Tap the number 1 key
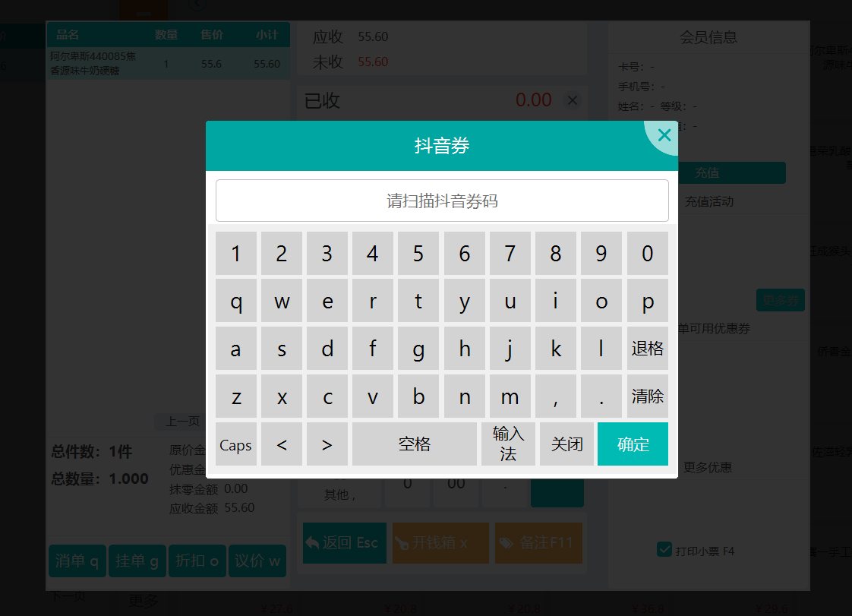 click(x=236, y=254)
